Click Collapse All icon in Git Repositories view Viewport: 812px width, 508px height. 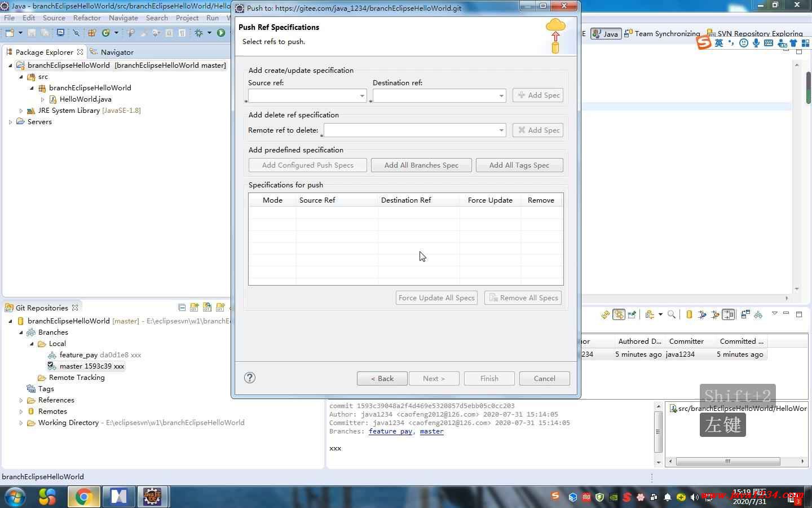click(182, 308)
